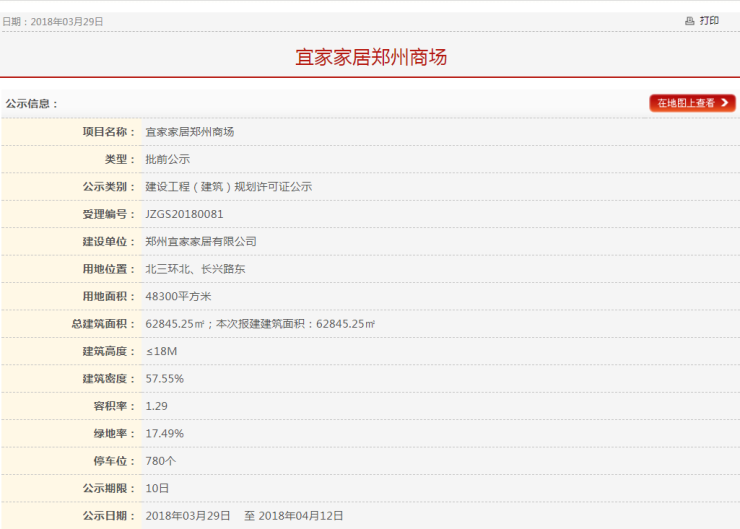The height and width of the screenshot is (529, 740).
Task: Click the type value 批前公示
Action: coord(168,160)
